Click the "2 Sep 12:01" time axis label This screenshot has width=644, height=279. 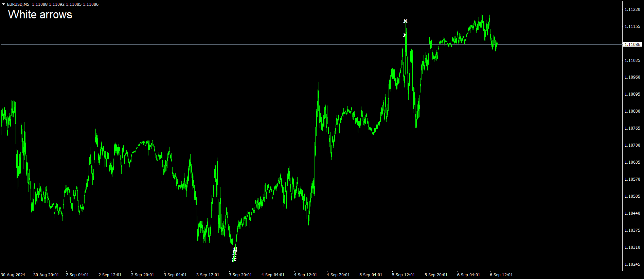tap(110, 275)
